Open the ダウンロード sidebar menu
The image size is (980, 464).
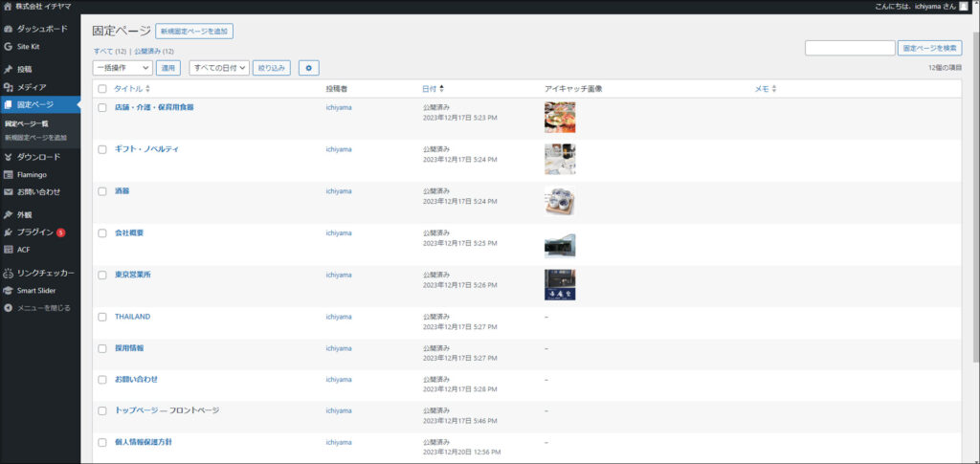pos(38,157)
